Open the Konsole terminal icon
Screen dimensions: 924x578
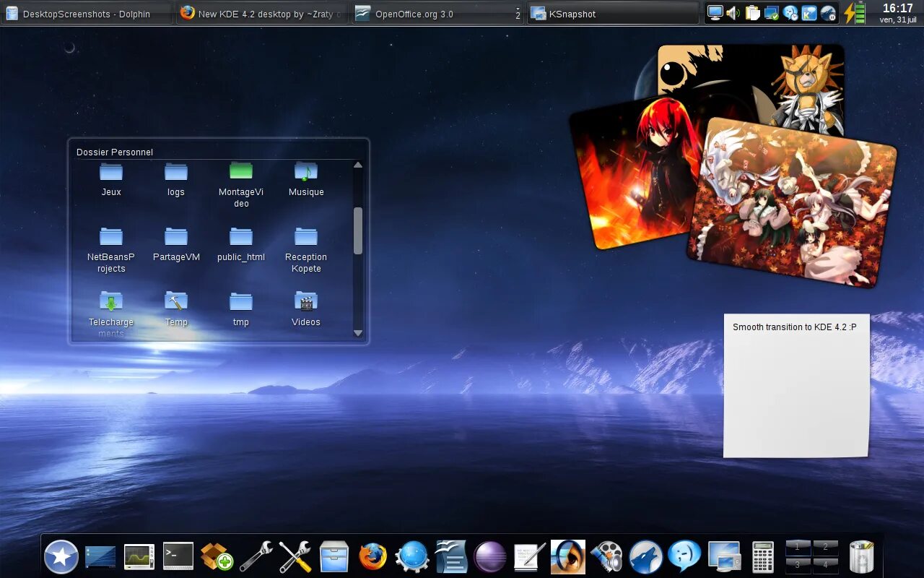pyautogui.click(x=178, y=556)
